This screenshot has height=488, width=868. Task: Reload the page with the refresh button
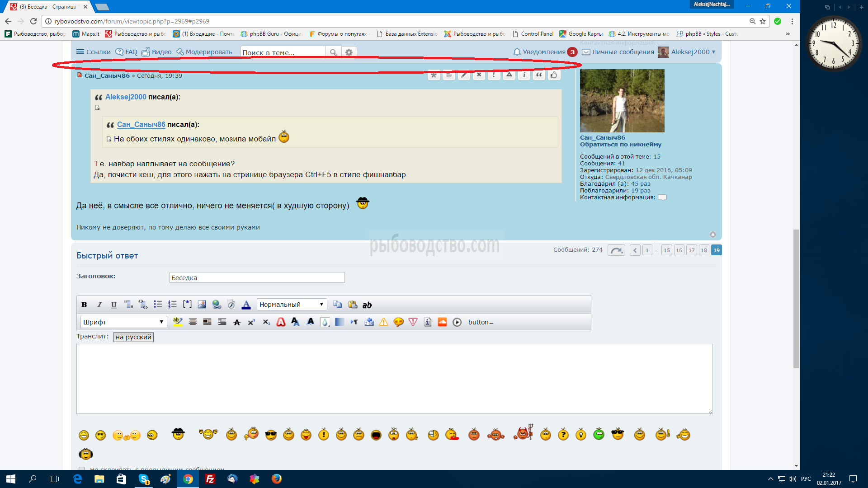(33, 21)
